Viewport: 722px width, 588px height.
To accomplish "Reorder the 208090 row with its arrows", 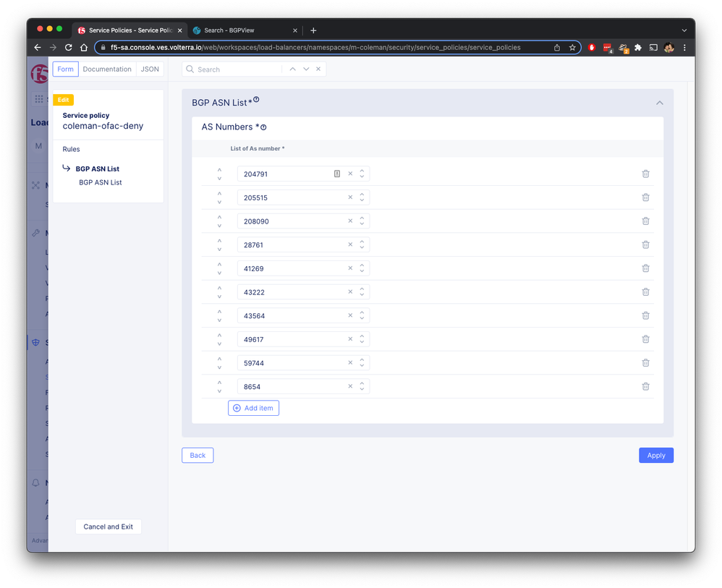I will [219, 221].
